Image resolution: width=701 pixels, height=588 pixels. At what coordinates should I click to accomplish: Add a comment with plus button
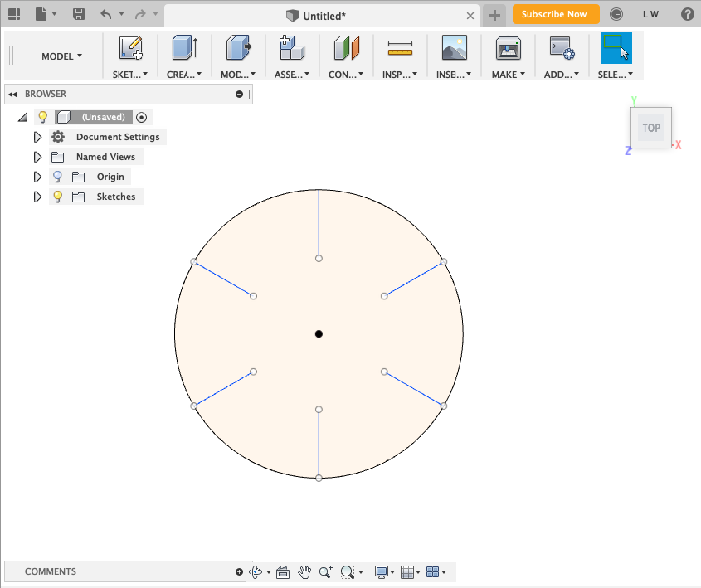239,571
